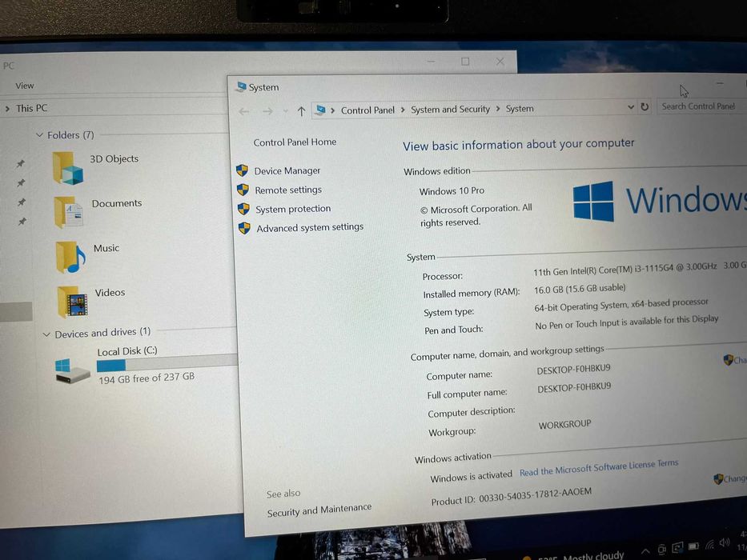
Task: Click the "194 GB free of 237 GB" text
Action: coord(147,378)
